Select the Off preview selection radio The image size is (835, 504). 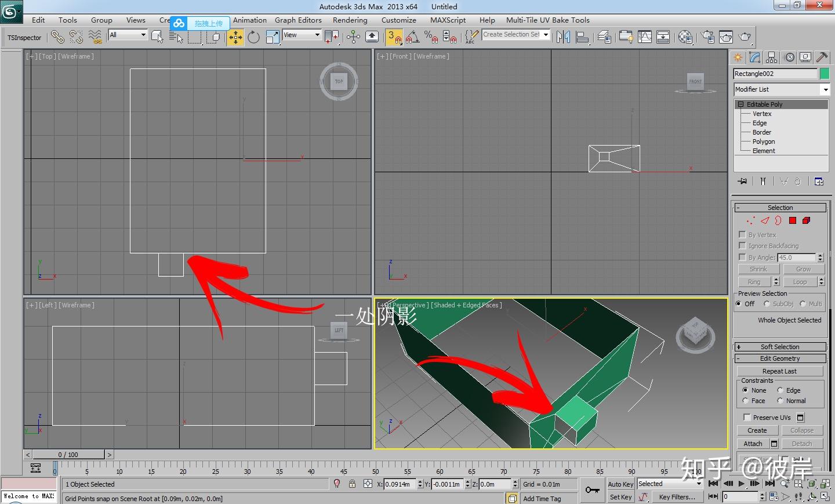[x=738, y=303]
